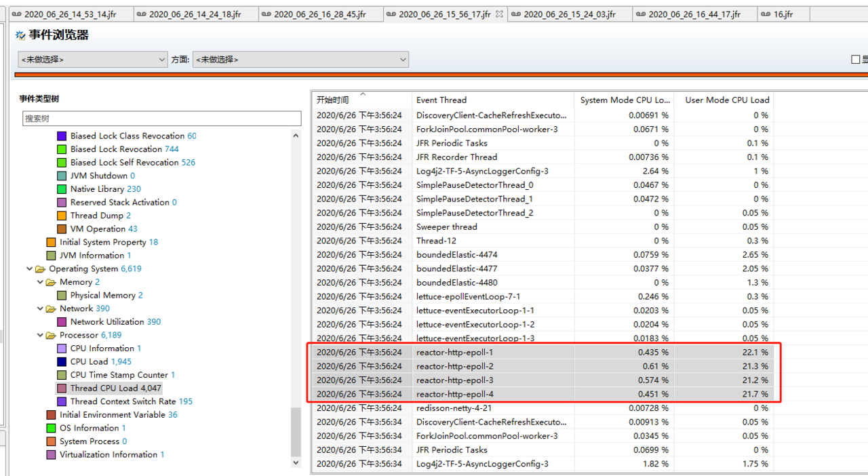The width and height of the screenshot is (868, 476).
Task: Click the Processor folder icon
Action: coord(51,336)
